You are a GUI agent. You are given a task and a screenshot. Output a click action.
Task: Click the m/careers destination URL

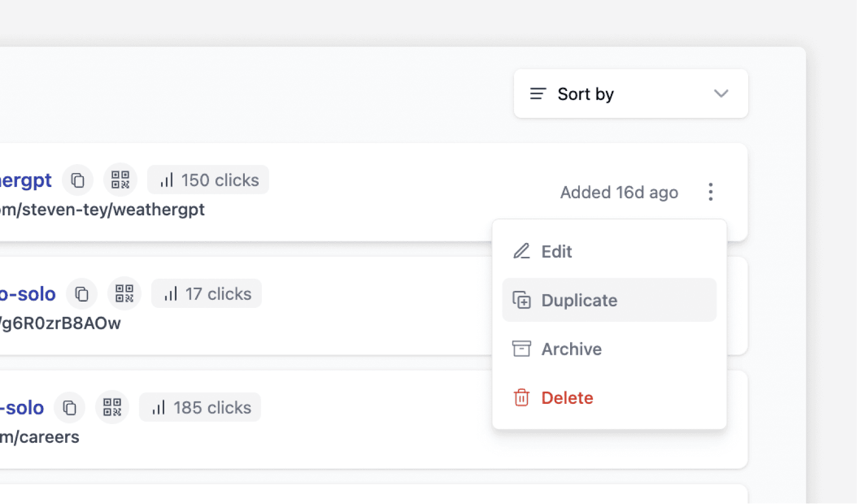coord(40,437)
